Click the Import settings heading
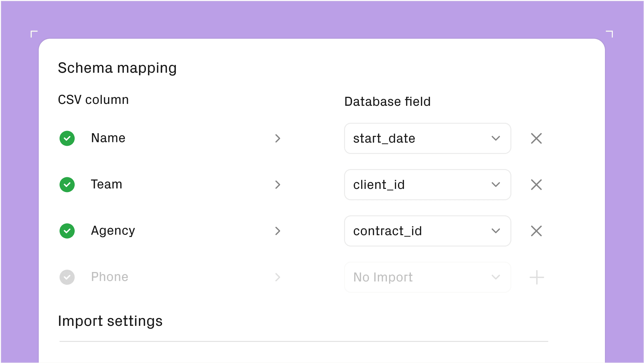This screenshot has height=363, width=644. 110,321
